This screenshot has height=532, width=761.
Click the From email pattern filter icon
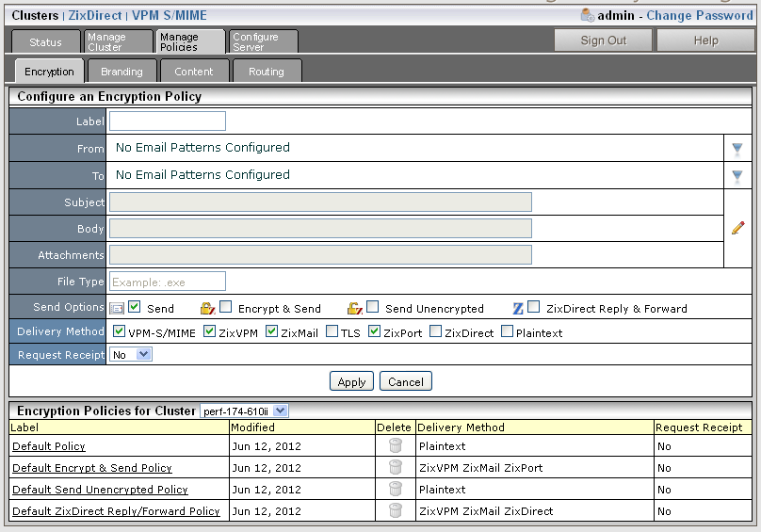coord(737,149)
